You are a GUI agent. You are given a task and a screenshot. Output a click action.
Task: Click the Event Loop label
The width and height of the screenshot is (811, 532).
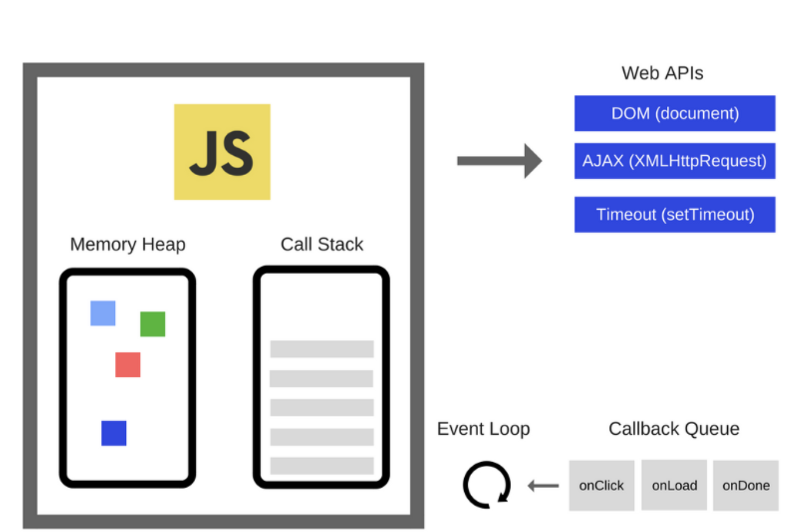(x=483, y=429)
